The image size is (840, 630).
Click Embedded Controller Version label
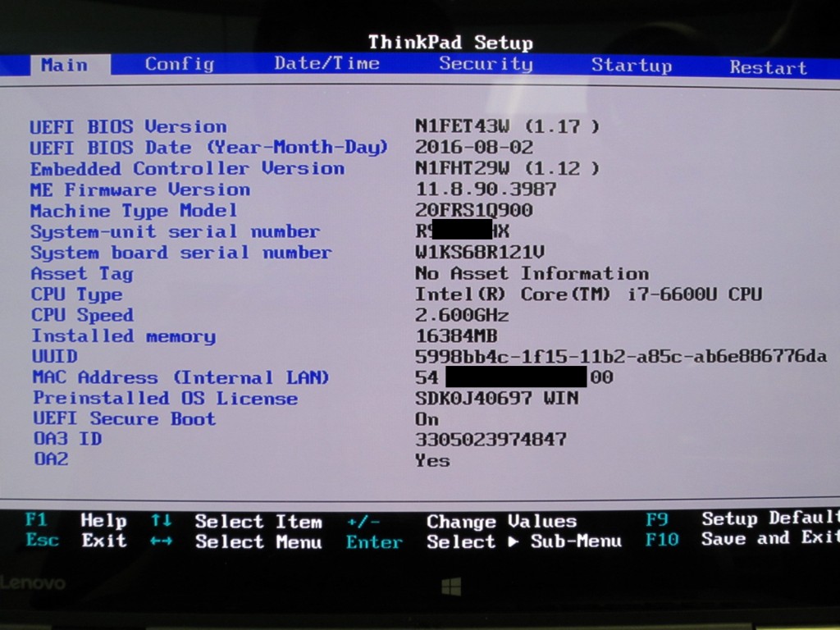(x=188, y=169)
